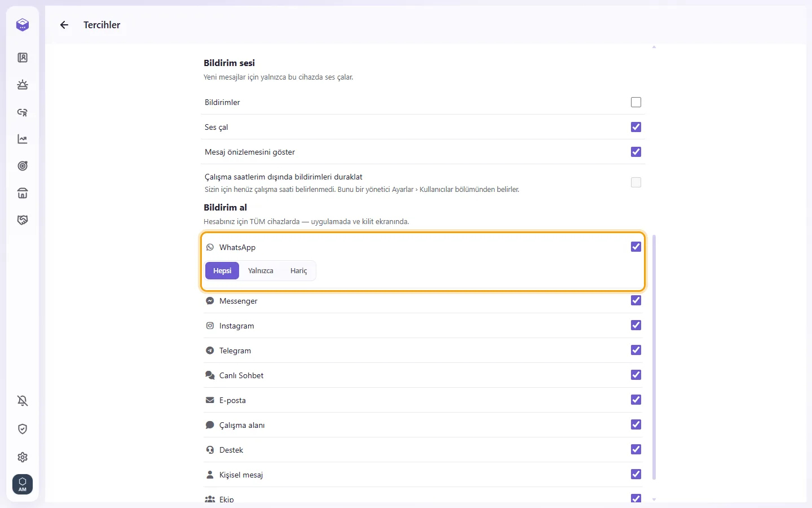Go back using the arrow next to Tercihler
The image size is (812, 508).
[64, 25]
